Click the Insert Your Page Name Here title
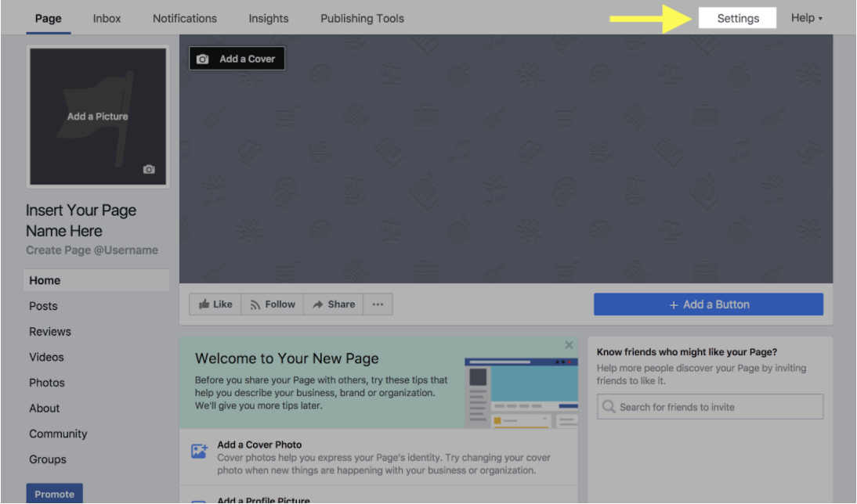857x504 pixels. (81, 221)
